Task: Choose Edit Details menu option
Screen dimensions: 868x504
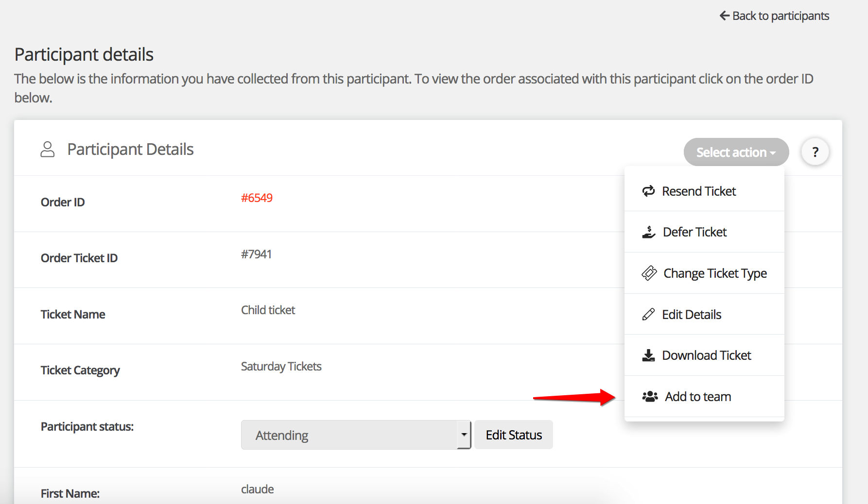Action: (692, 315)
